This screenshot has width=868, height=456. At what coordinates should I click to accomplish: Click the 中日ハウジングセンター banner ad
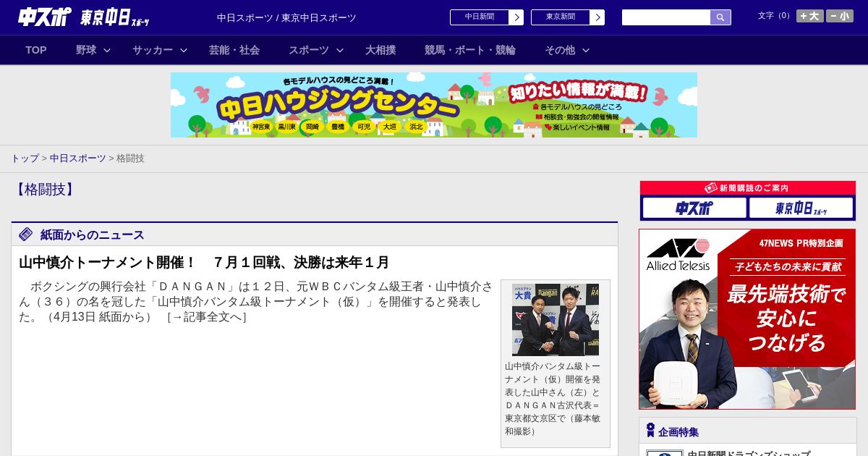coord(434,105)
